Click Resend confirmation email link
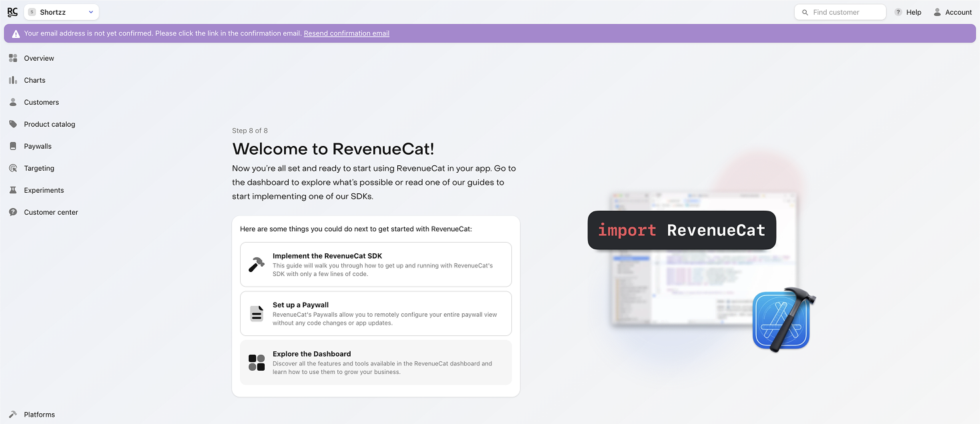980x424 pixels. 347,33
